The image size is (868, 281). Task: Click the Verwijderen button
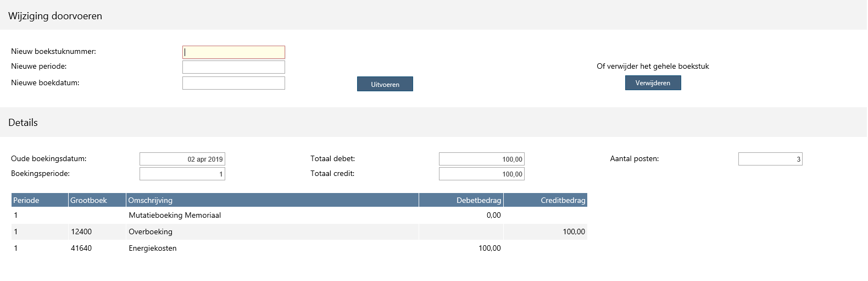[x=653, y=83]
